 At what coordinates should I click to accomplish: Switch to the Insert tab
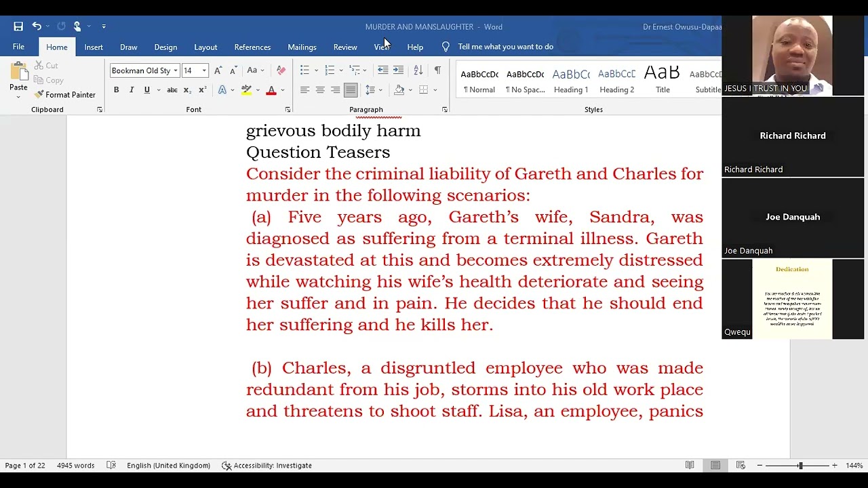pyautogui.click(x=94, y=47)
